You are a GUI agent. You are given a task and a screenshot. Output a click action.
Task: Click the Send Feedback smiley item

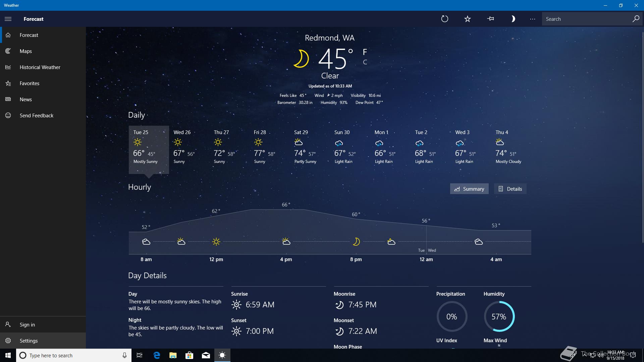36,115
